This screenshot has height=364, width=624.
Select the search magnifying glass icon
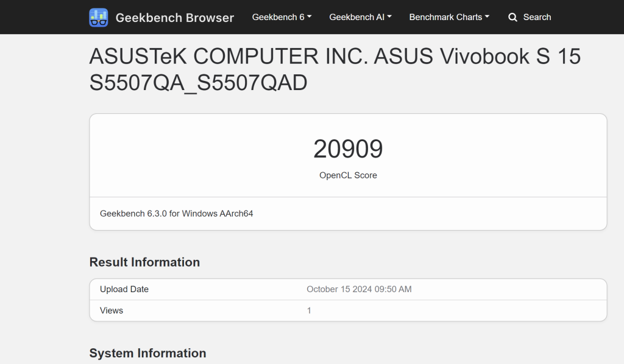tap(512, 17)
